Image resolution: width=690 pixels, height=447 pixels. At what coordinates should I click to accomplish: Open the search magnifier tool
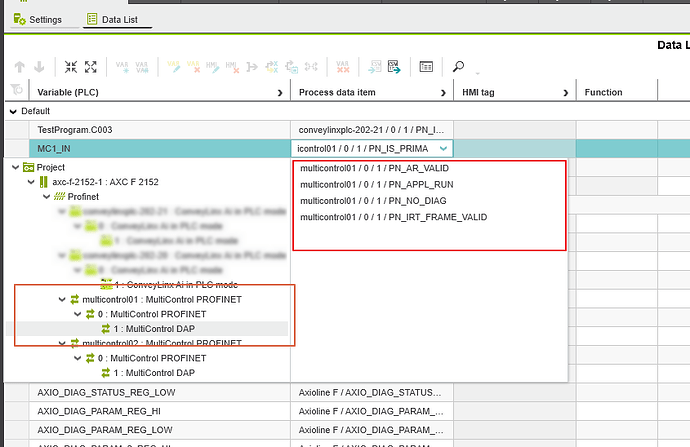tap(459, 67)
